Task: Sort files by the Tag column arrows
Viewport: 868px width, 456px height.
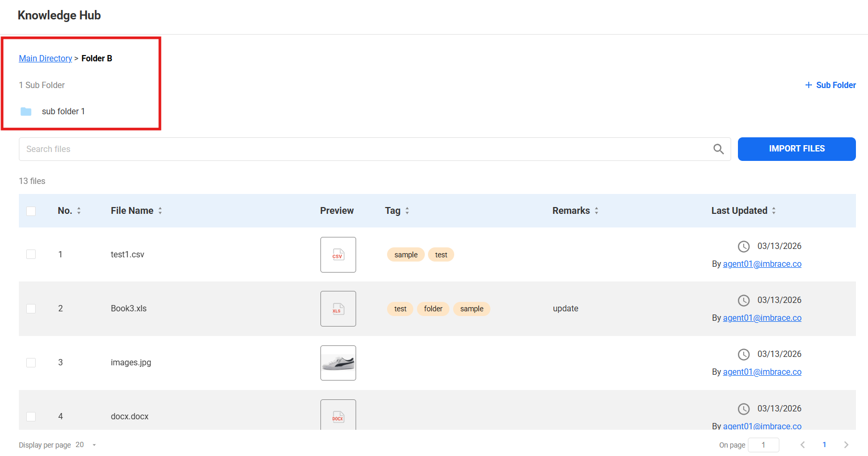Action: click(x=407, y=211)
